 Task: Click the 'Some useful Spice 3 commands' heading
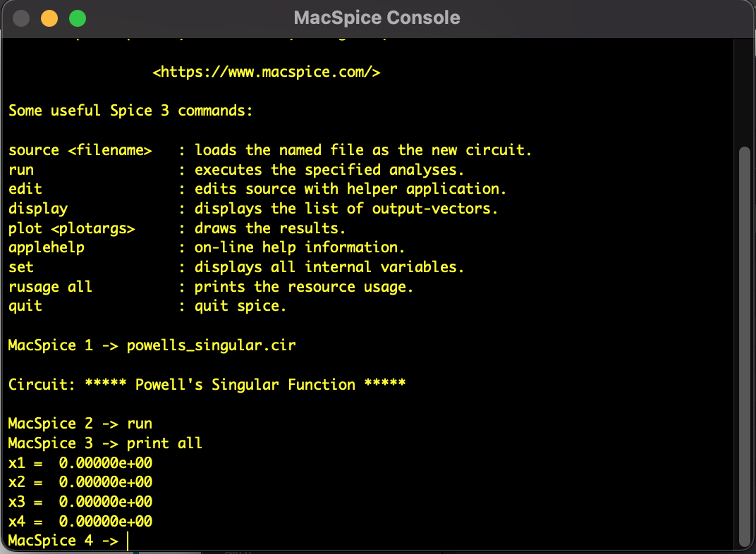130,111
